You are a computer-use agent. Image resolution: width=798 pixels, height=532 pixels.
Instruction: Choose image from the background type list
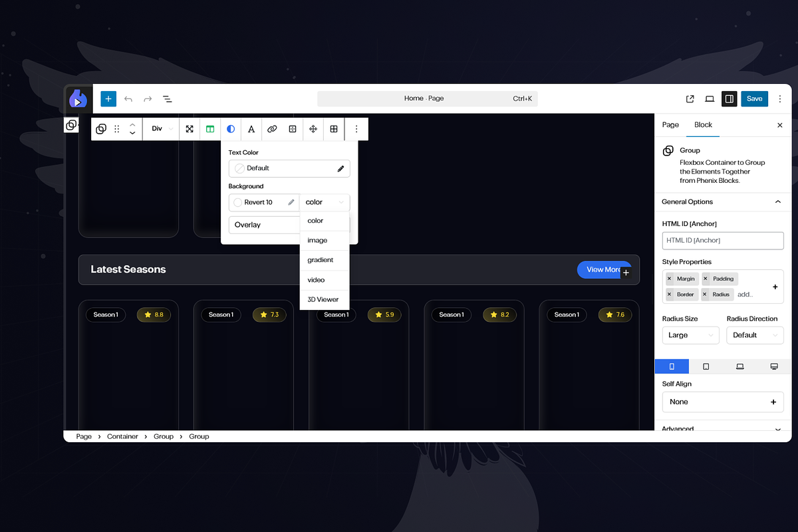coord(324,240)
